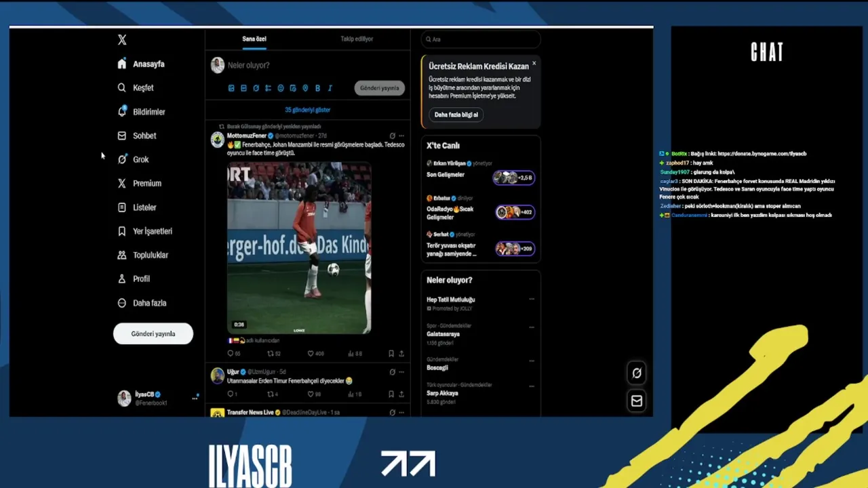Image resolution: width=868 pixels, height=488 pixels.
Task: Open the emoji picker in composer
Action: pos(281,88)
